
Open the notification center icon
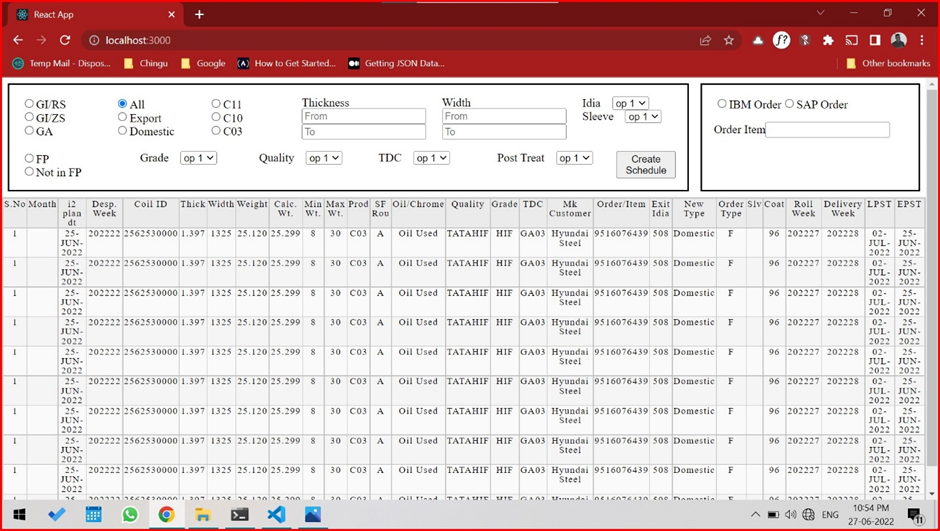915,515
